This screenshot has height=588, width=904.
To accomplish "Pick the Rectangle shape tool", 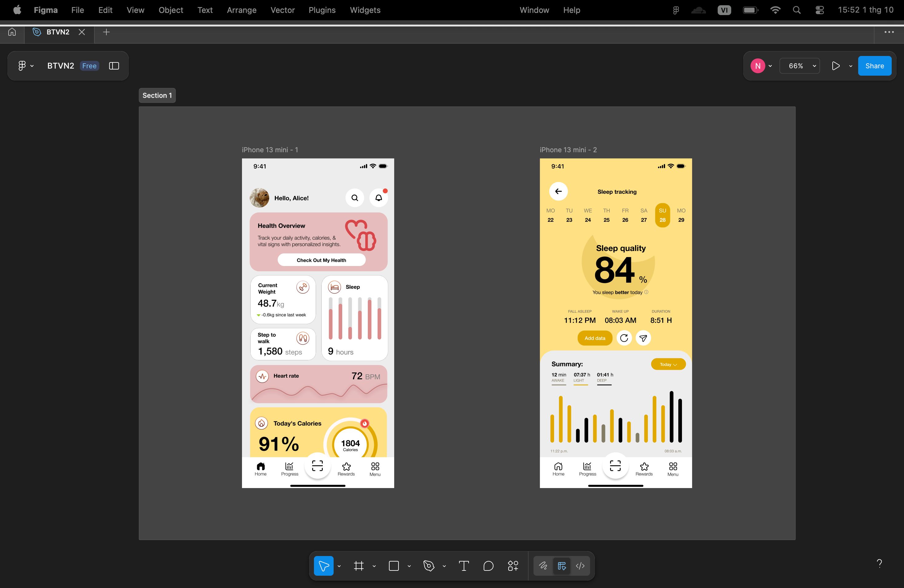I will click(394, 566).
